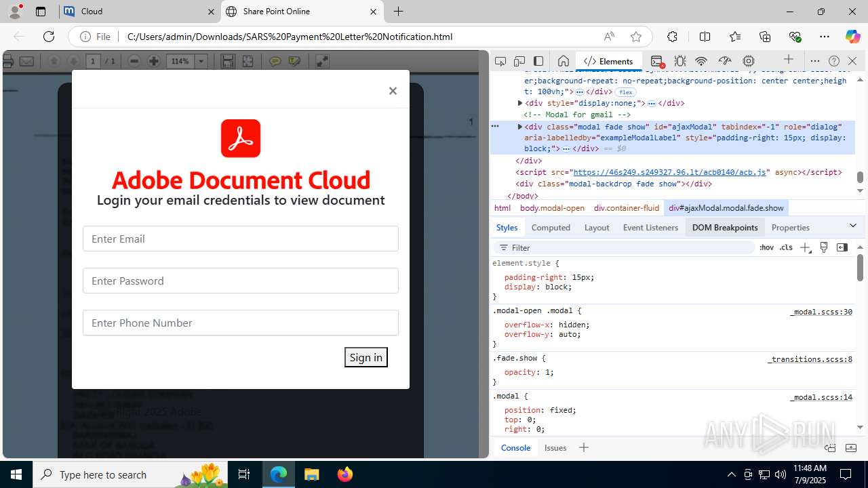Open the Copilot icon
This screenshot has height=488, width=868.
click(852, 37)
